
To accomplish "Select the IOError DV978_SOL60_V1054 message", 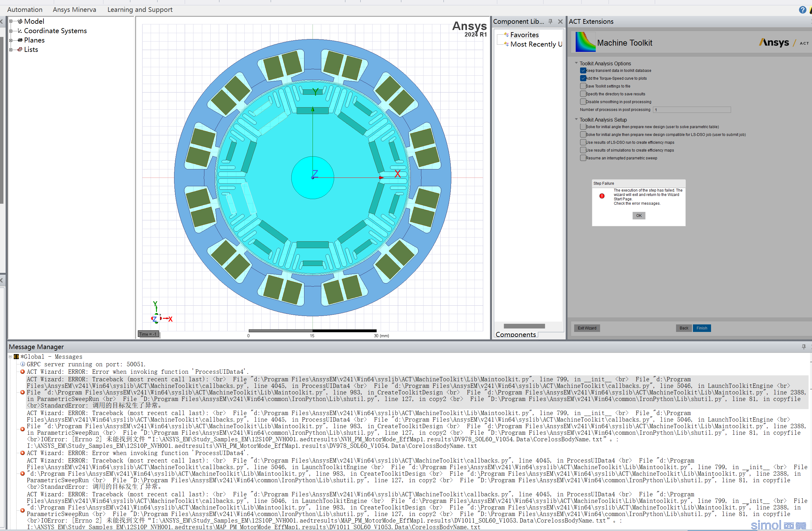I will pos(416,429).
